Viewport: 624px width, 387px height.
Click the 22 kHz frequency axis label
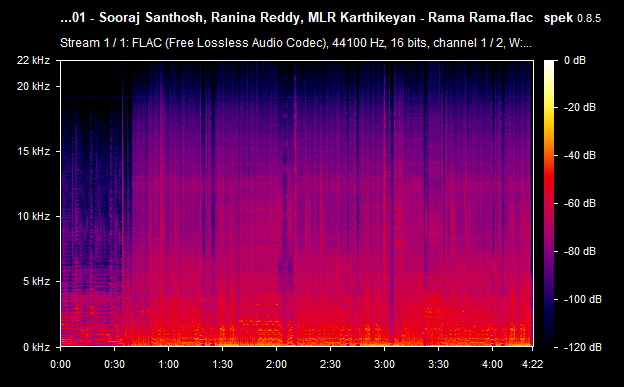click(33, 60)
